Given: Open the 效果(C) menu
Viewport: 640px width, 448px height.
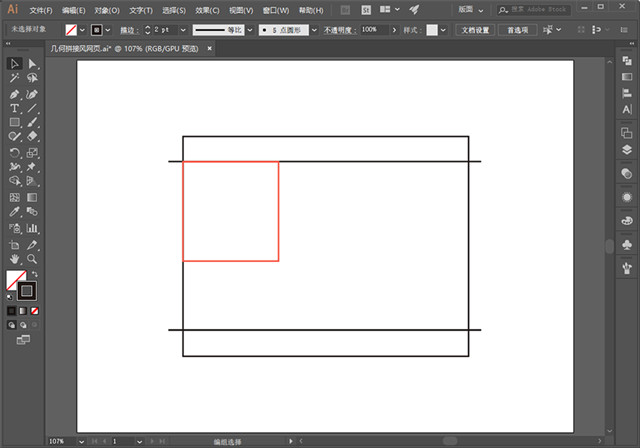Looking at the screenshot, I should (207, 9).
